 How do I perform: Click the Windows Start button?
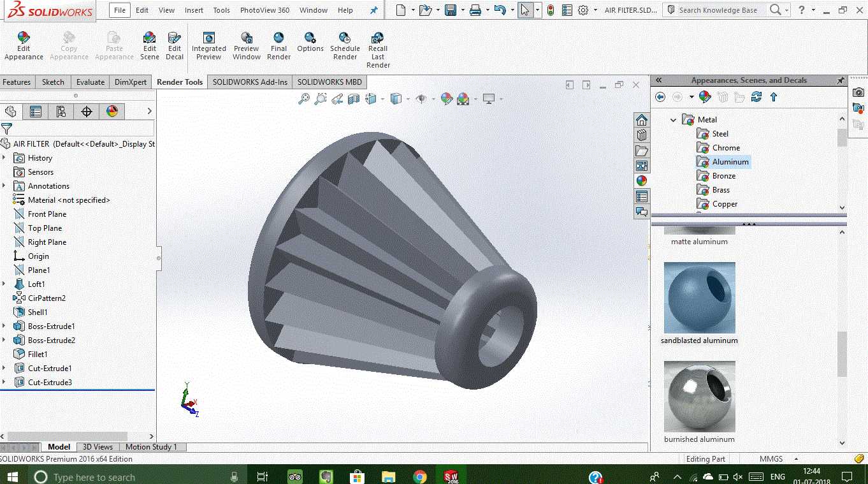click(x=12, y=476)
